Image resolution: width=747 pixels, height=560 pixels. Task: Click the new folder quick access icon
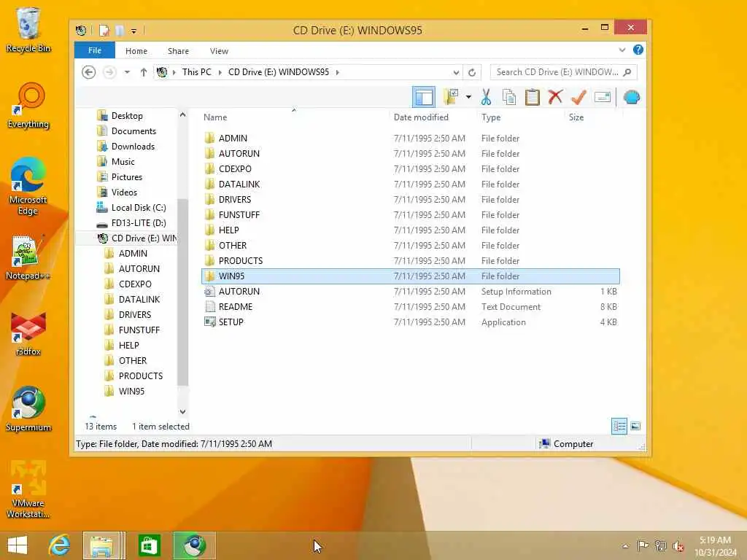[119, 31]
